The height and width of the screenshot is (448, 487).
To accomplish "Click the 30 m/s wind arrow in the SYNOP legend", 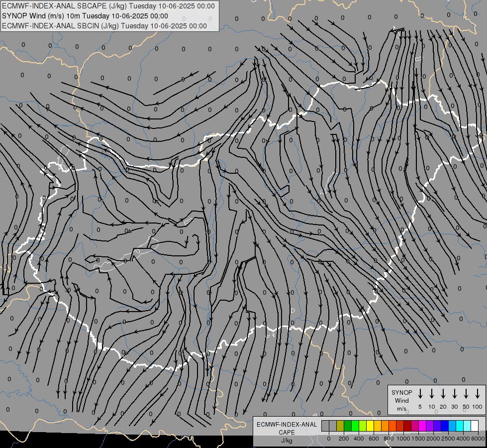I will coord(454,394).
